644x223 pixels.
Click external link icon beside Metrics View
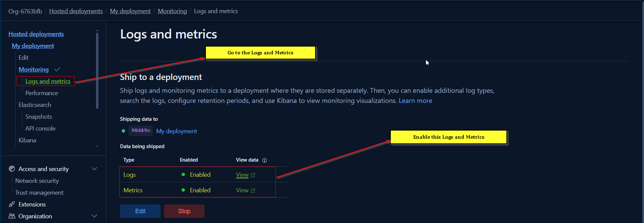(x=253, y=191)
